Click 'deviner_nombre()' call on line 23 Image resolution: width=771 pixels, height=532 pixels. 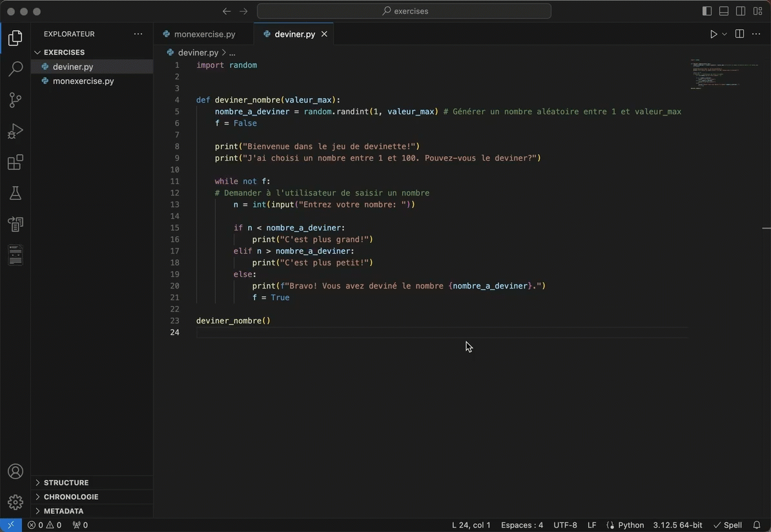233,321
